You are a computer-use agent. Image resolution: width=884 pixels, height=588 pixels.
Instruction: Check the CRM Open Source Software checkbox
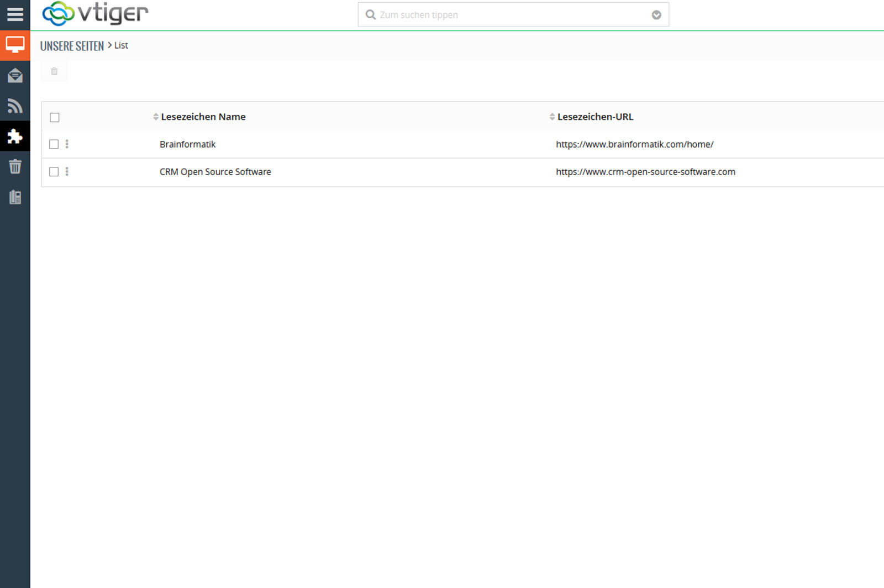click(x=54, y=172)
